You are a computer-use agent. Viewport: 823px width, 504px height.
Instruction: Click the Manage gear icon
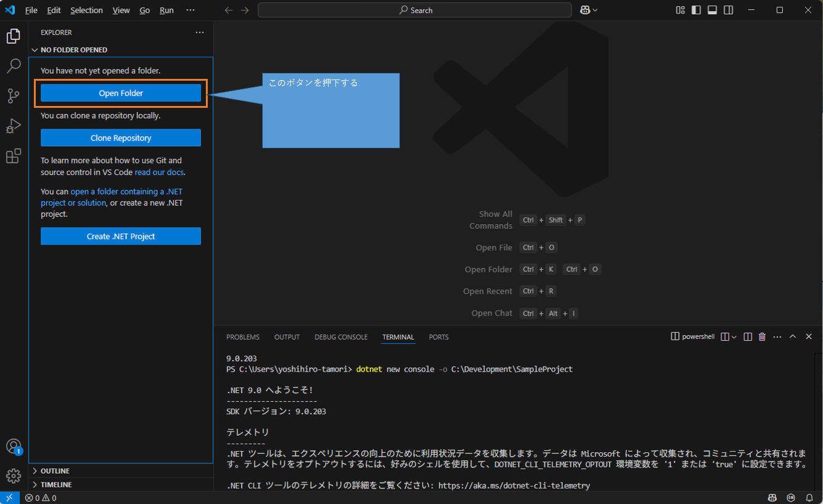(14, 476)
